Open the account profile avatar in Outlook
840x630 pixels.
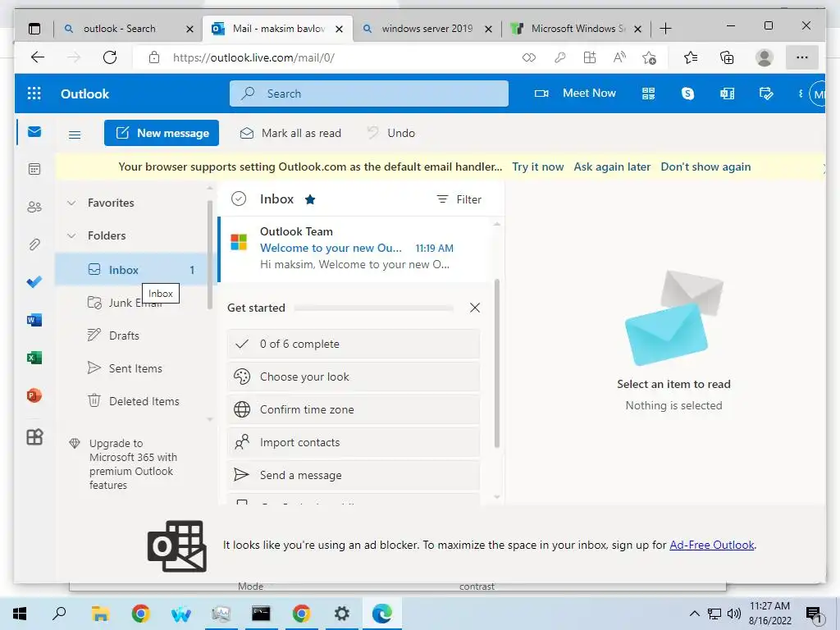819,94
